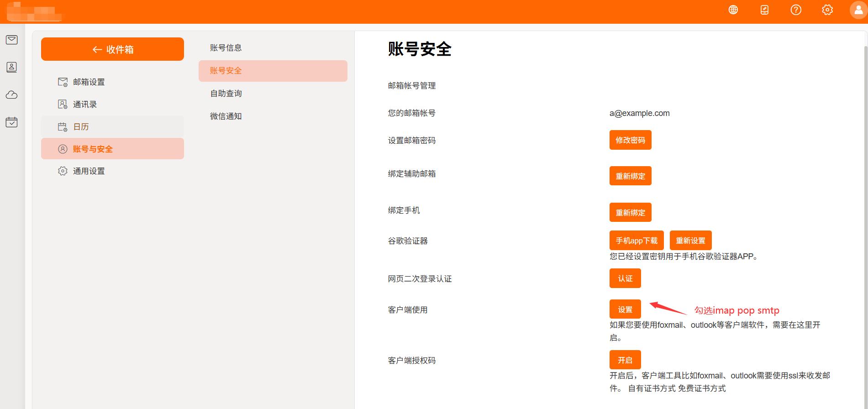The image size is (868, 409).
Task: Click 设置 button for 客户端使用
Action: click(625, 309)
